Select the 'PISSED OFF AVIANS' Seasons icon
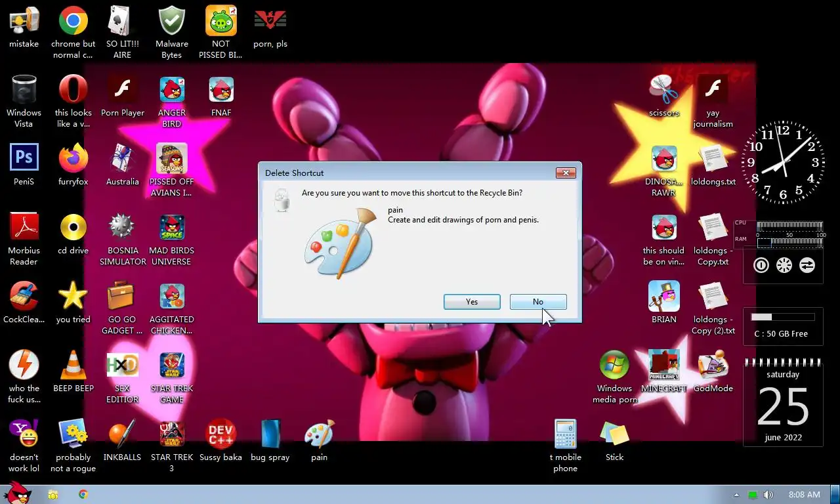The width and height of the screenshot is (840, 504). tap(172, 170)
